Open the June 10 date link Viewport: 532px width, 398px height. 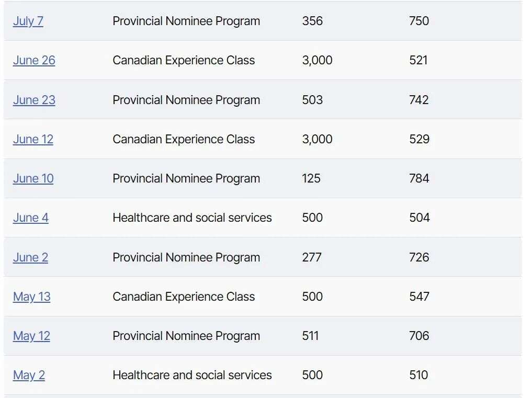33,178
